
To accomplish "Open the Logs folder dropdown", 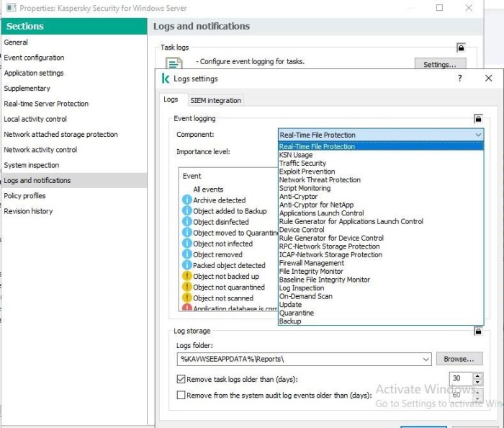I will (x=426, y=359).
